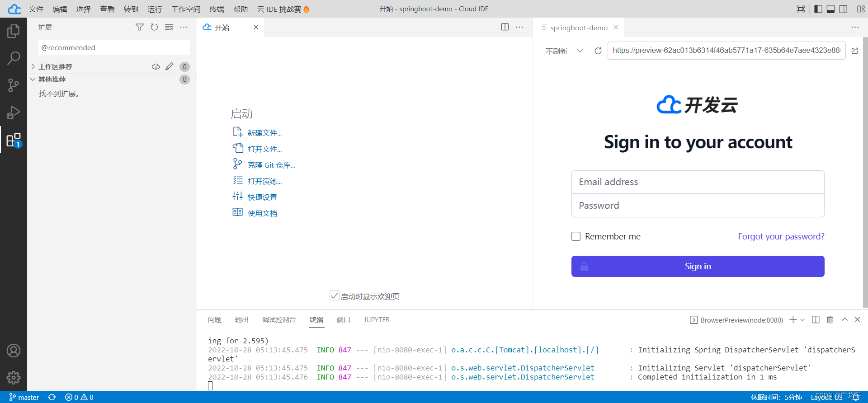The width and height of the screenshot is (868, 403).
Task: Click 休眠时间: 5分钟 in status bar
Action: [776, 397]
